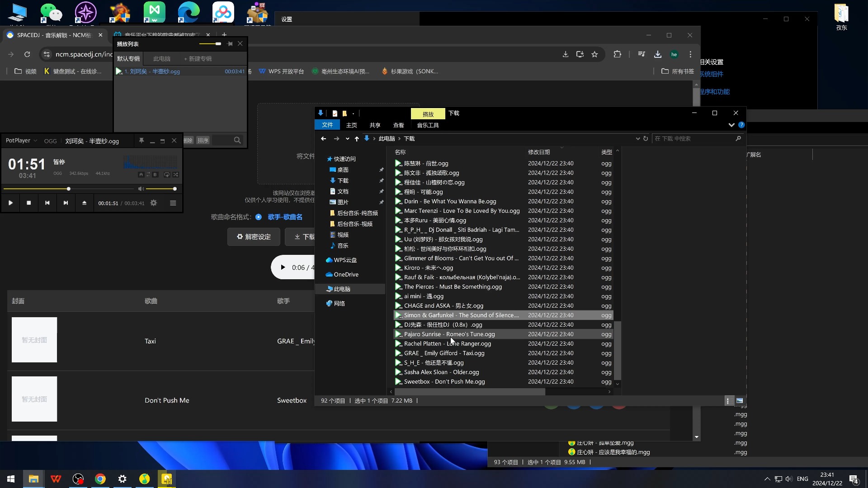This screenshot has width=868, height=488.
Task: Stop playback in PotPlayer
Action: coord(29,203)
